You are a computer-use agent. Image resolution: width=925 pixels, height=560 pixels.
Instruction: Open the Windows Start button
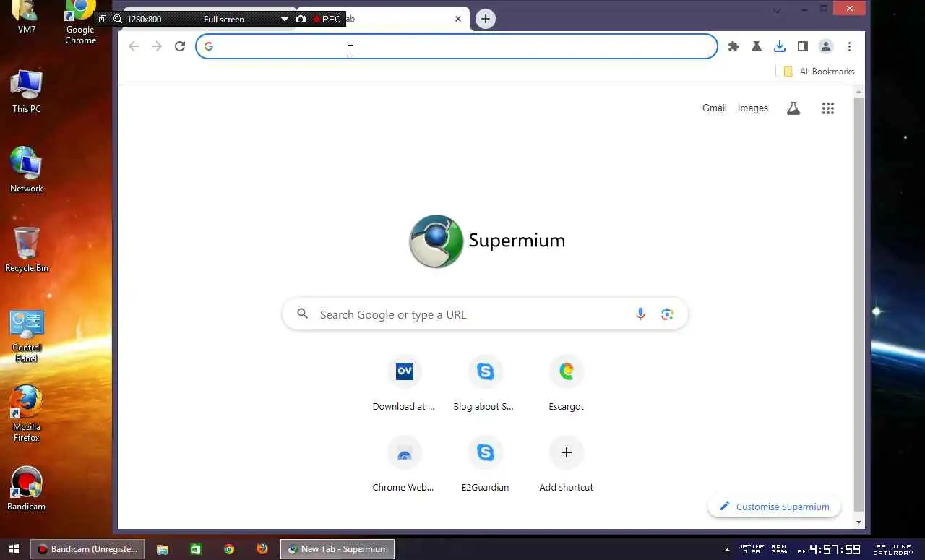14,549
